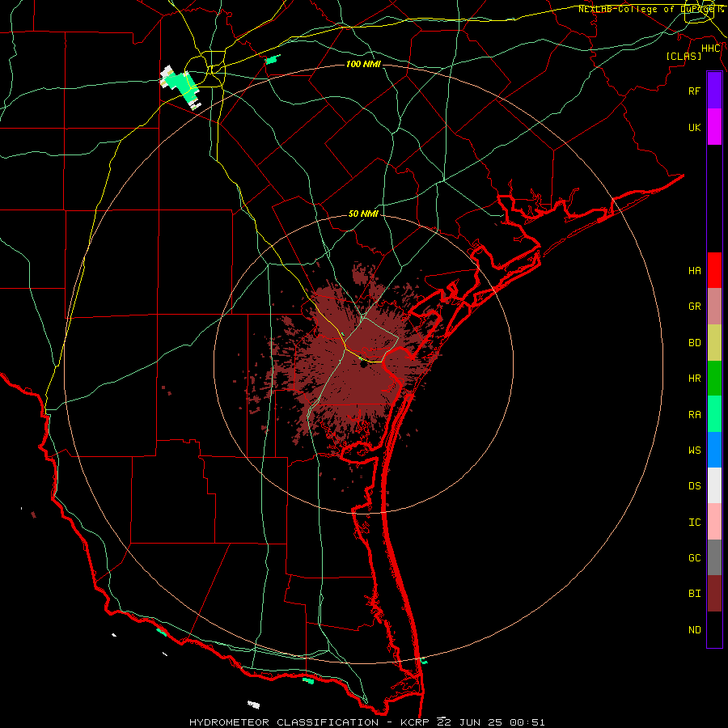Click the BD legend label
The height and width of the screenshot is (728, 728).
click(x=695, y=343)
